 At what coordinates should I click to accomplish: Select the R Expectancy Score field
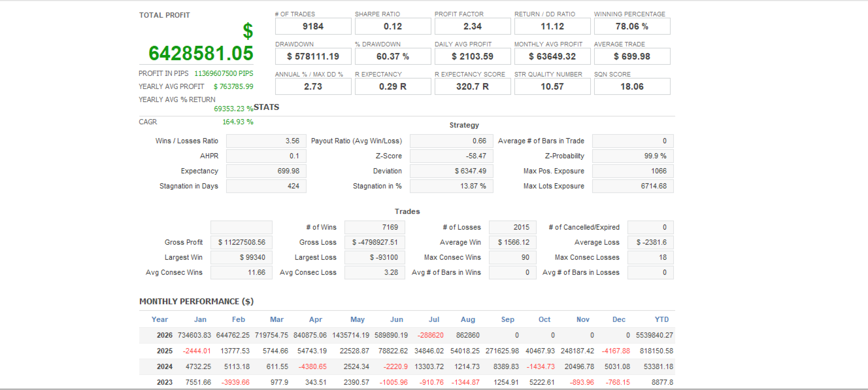(473, 86)
